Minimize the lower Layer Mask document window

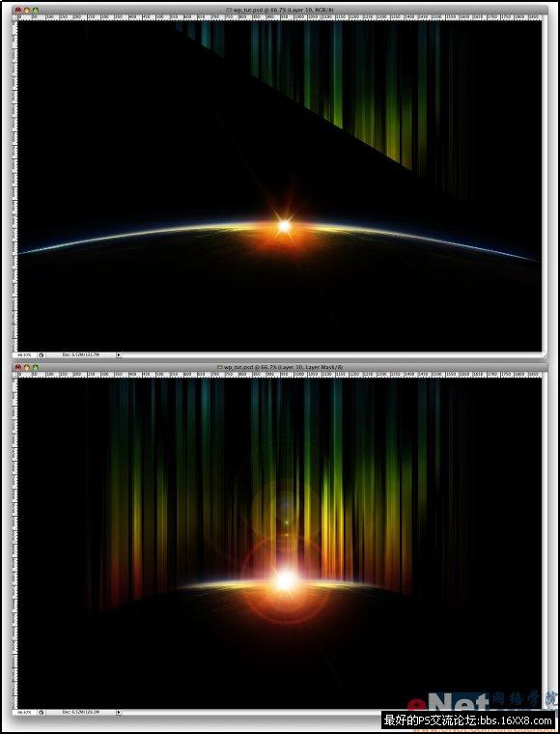pyautogui.click(x=27, y=367)
